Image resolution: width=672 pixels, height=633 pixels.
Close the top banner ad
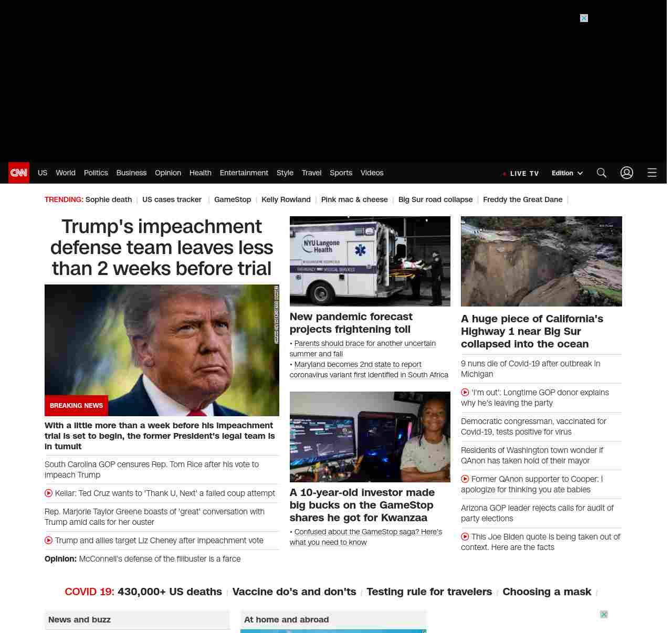tap(584, 18)
